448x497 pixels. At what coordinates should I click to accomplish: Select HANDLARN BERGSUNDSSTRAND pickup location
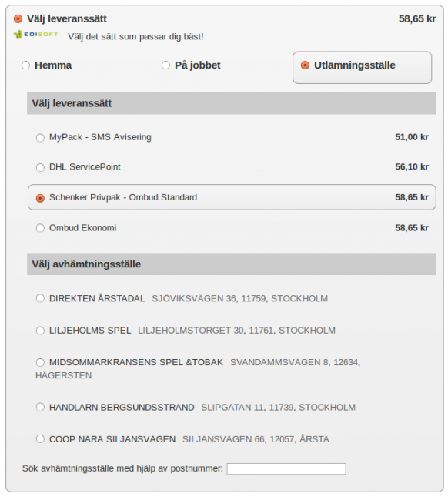[x=40, y=407]
